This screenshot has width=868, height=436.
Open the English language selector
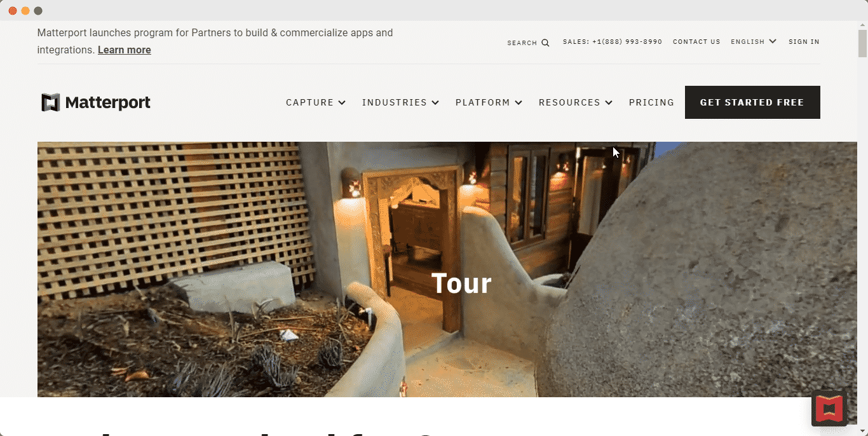point(754,41)
